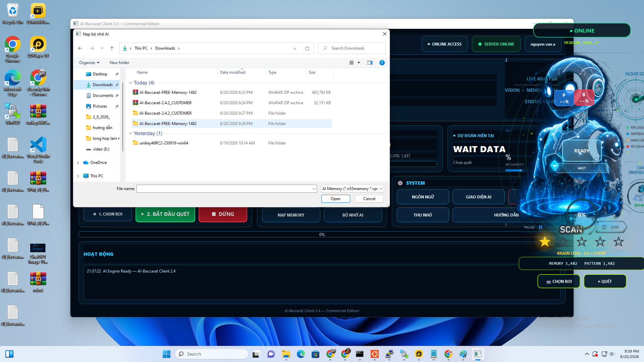This screenshot has width=644, height=362.
Task: Open LDMultiPlayer desktop shortcut
Action: pos(38,14)
